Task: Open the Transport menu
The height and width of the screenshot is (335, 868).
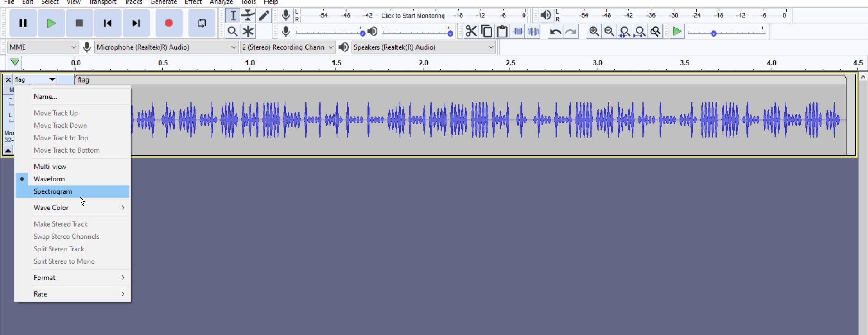Action: coord(103,2)
